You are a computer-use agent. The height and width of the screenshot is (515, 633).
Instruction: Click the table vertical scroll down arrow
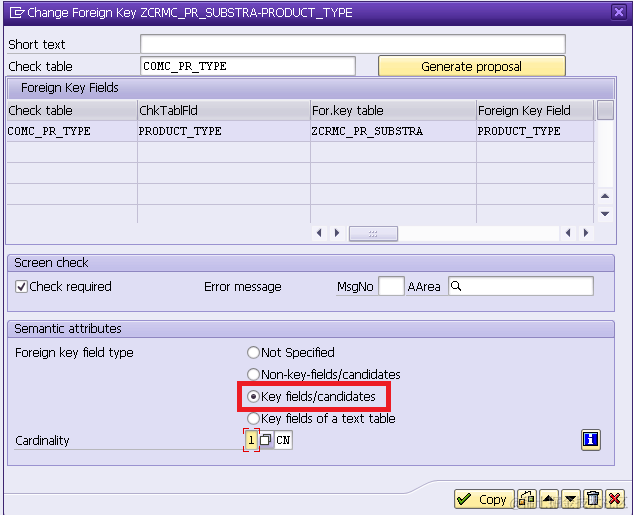(x=605, y=214)
